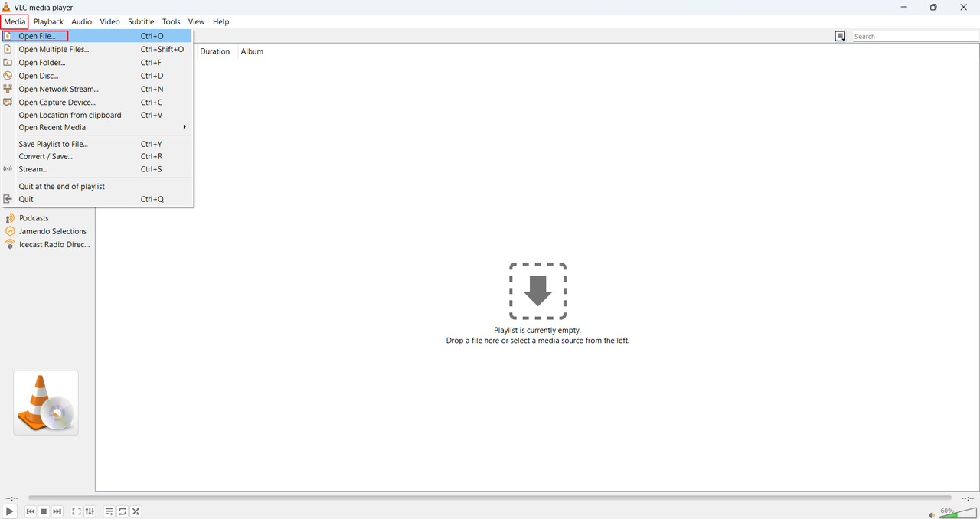Click the elapsed time label

click(11, 498)
